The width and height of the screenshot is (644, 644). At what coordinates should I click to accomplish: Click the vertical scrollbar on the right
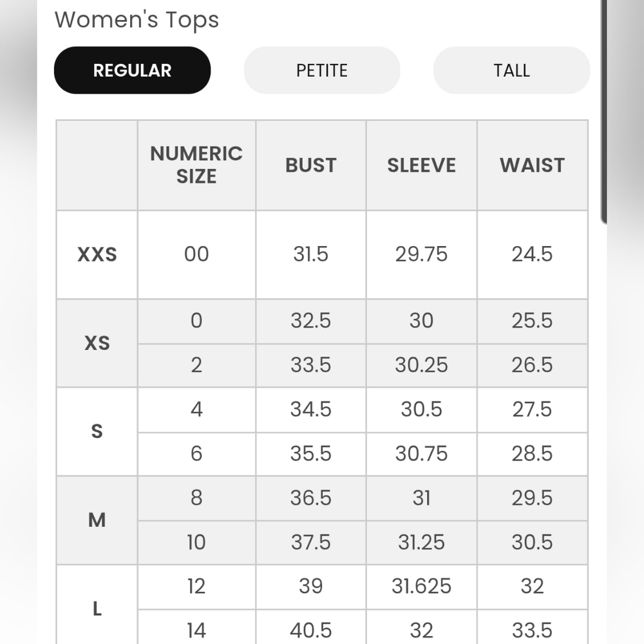coord(604,111)
